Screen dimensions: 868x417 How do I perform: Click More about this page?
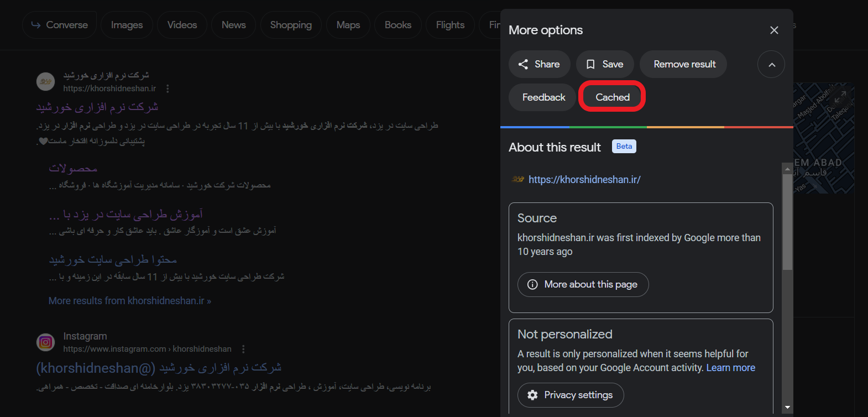tap(583, 284)
